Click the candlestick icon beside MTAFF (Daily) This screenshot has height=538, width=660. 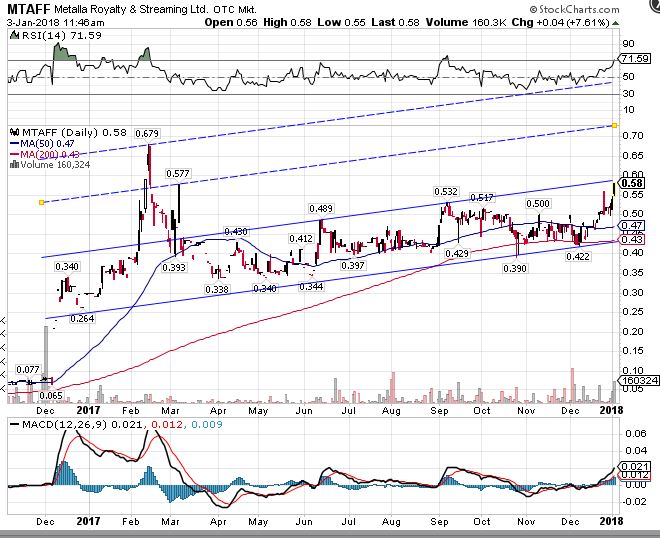click(x=14, y=132)
